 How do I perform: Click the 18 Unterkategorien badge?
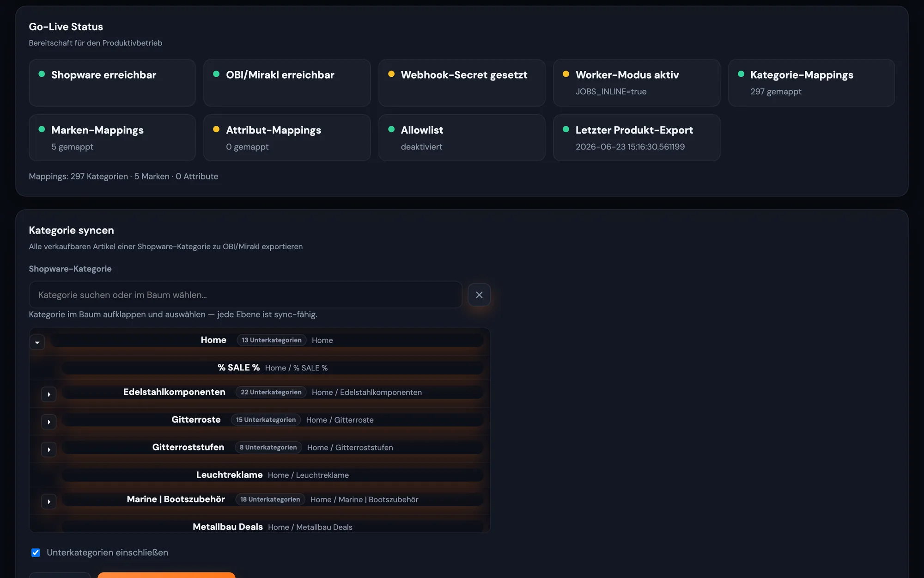(x=270, y=499)
